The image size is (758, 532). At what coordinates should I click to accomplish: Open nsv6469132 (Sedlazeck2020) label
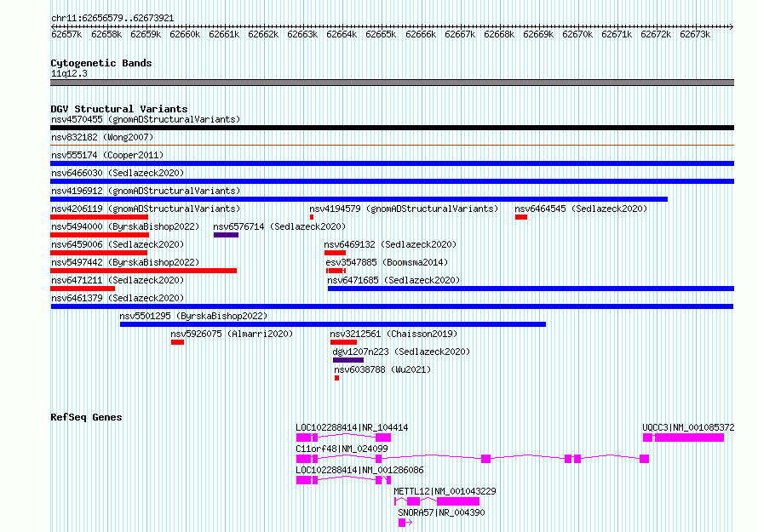pyautogui.click(x=390, y=244)
